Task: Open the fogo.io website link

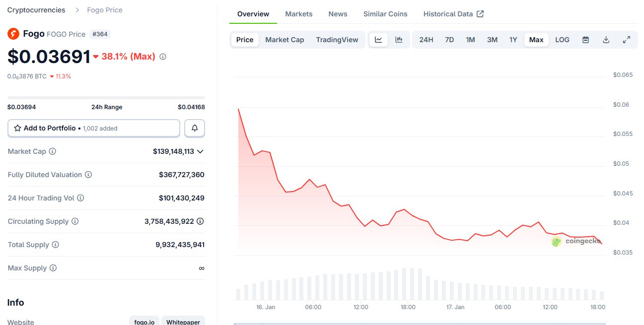Action: [144, 322]
